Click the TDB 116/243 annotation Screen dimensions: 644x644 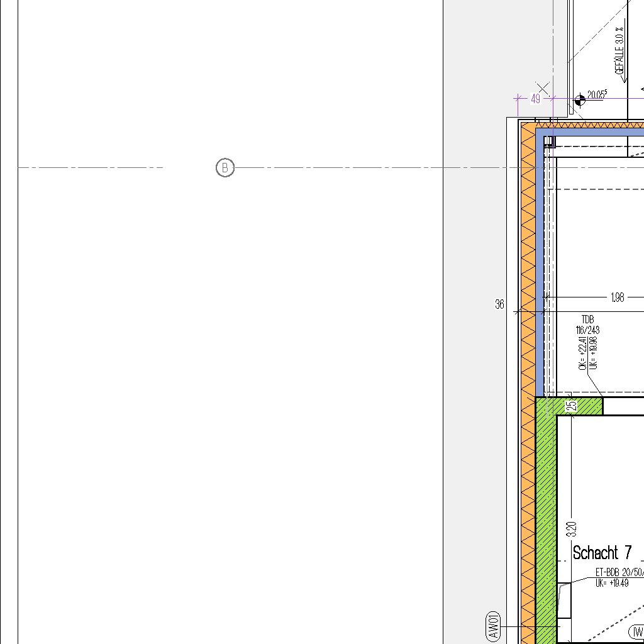(x=587, y=325)
